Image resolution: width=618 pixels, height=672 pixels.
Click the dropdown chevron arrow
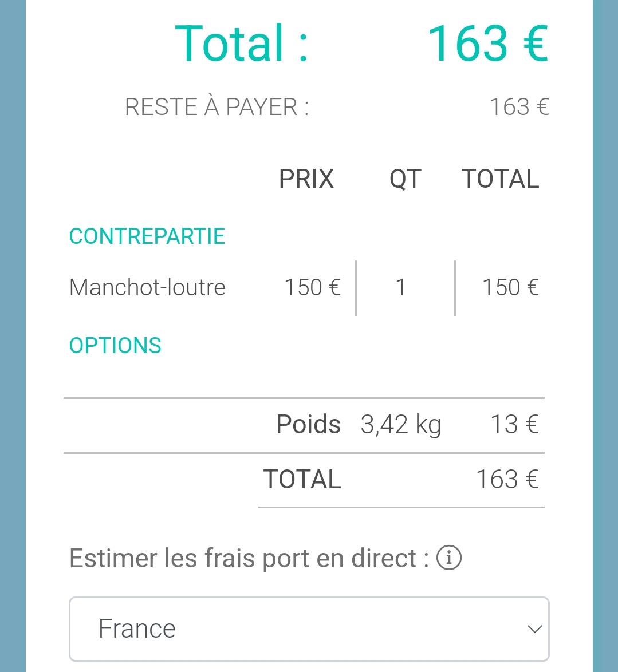click(534, 630)
